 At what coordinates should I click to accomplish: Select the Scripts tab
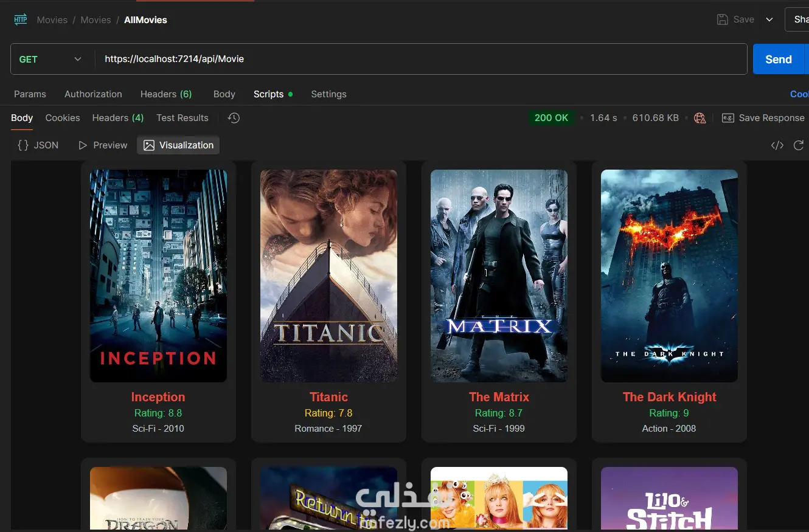pyautogui.click(x=273, y=94)
